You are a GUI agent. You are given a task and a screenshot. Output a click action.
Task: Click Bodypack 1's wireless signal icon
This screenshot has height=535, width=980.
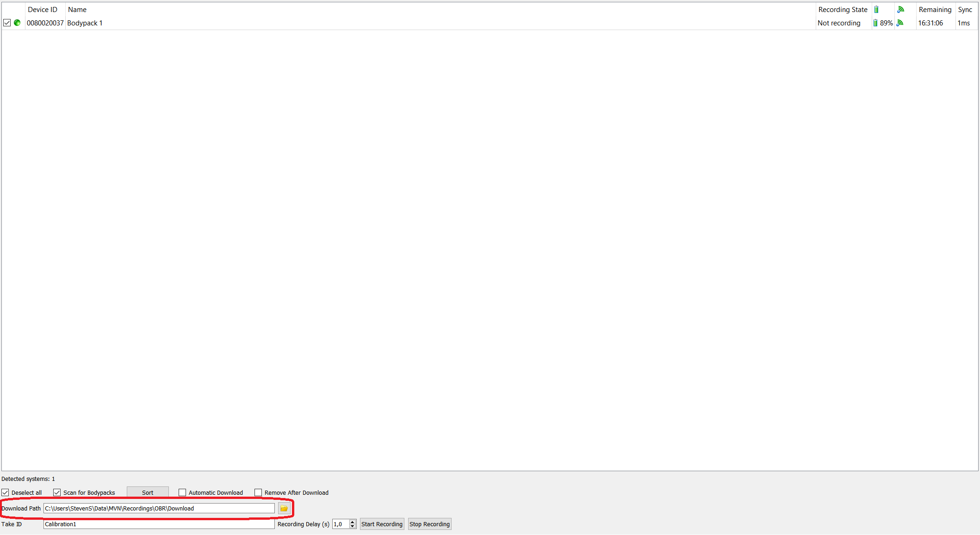[900, 23]
